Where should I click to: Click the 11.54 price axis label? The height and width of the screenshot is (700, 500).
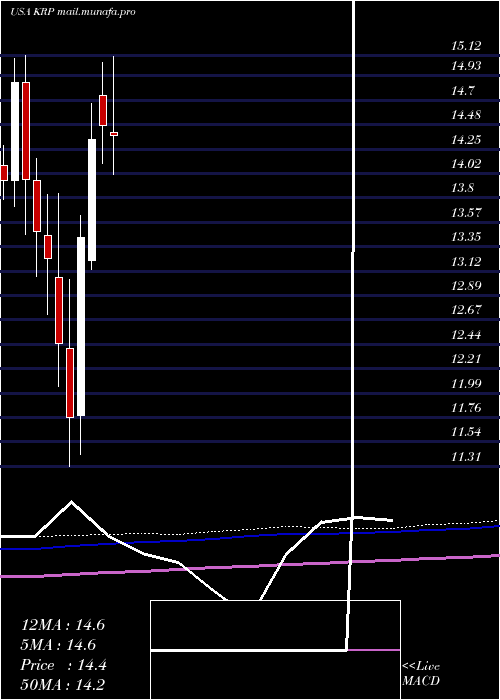tap(466, 432)
